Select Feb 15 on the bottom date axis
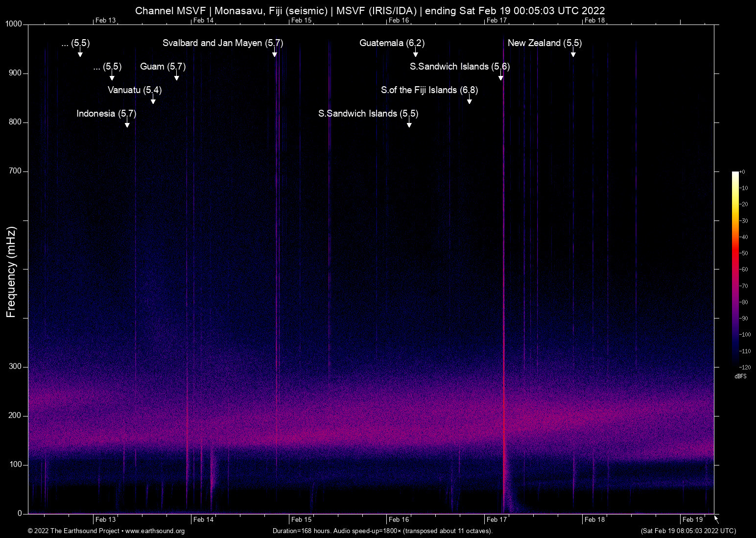Screen dimensions: 756x538 pos(302,519)
